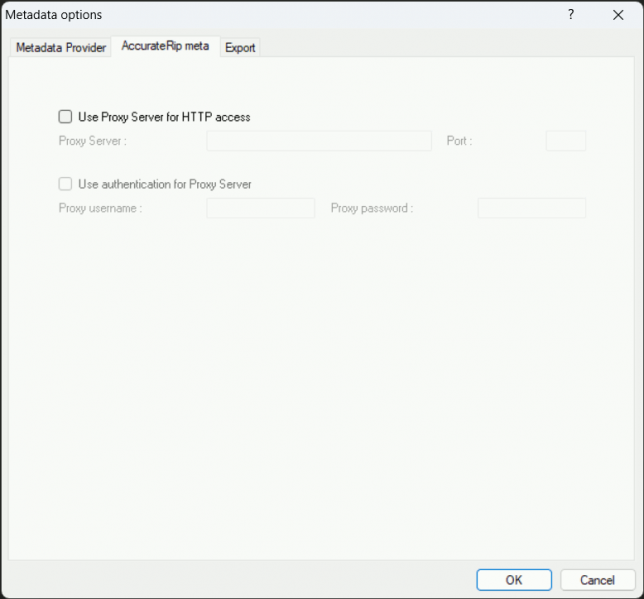The height and width of the screenshot is (599, 644).
Task: Click the "Proxy Server :" label
Action: click(92, 141)
